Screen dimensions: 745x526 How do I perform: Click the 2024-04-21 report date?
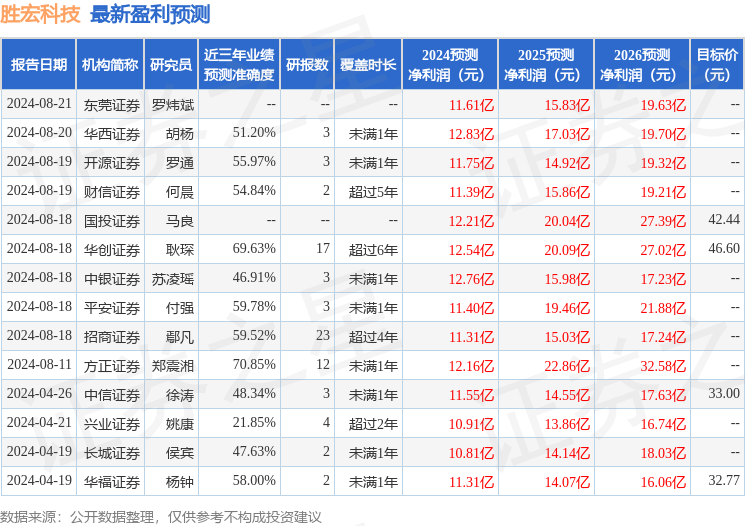[39, 422]
